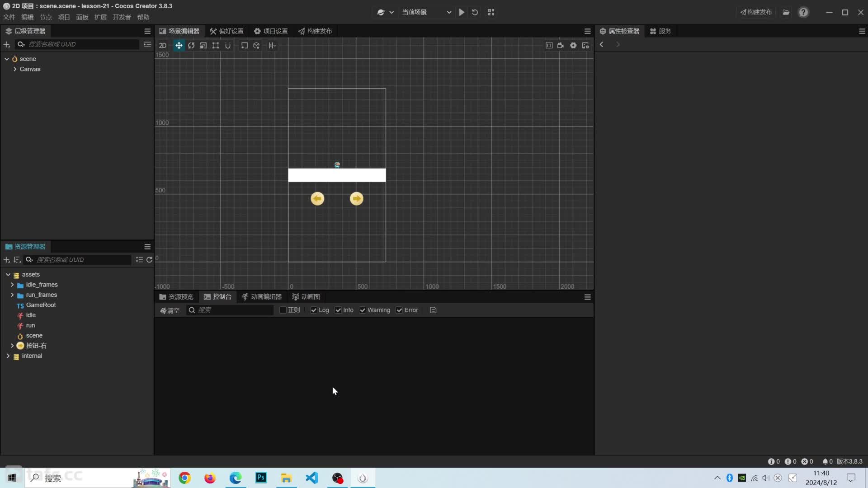The height and width of the screenshot is (488, 868).
Task: Select the snap magnet tool
Action: (x=228, y=46)
